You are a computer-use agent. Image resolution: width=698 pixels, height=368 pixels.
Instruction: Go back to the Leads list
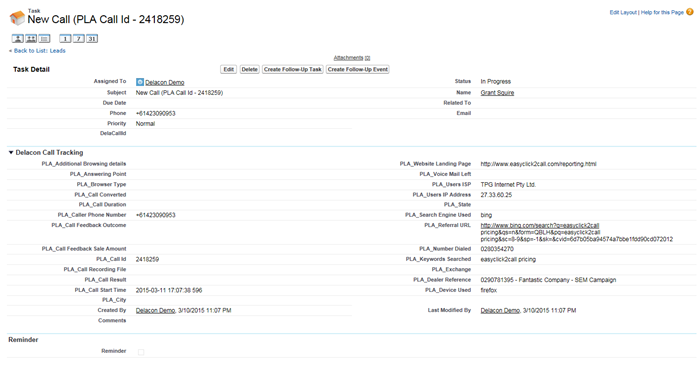(x=40, y=51)
